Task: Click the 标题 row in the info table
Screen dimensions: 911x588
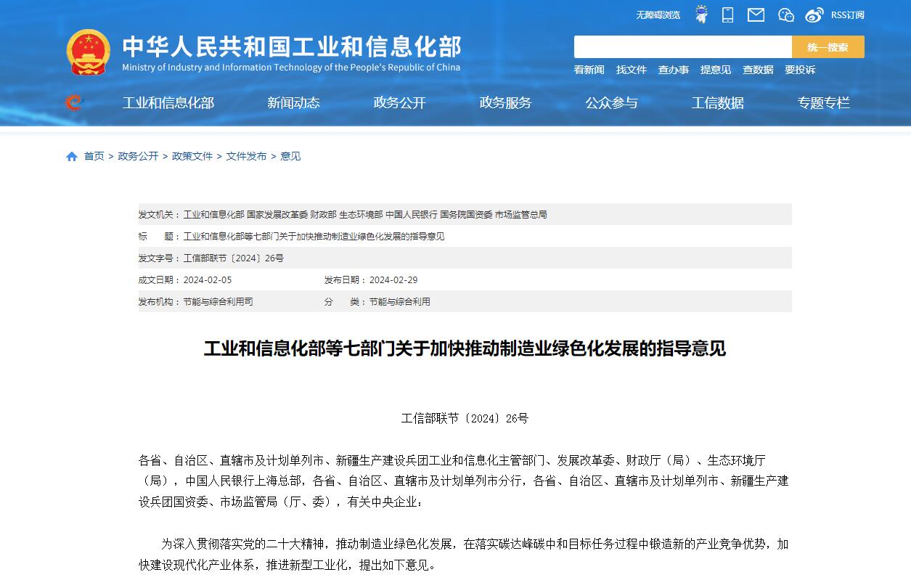Action: 465,237
